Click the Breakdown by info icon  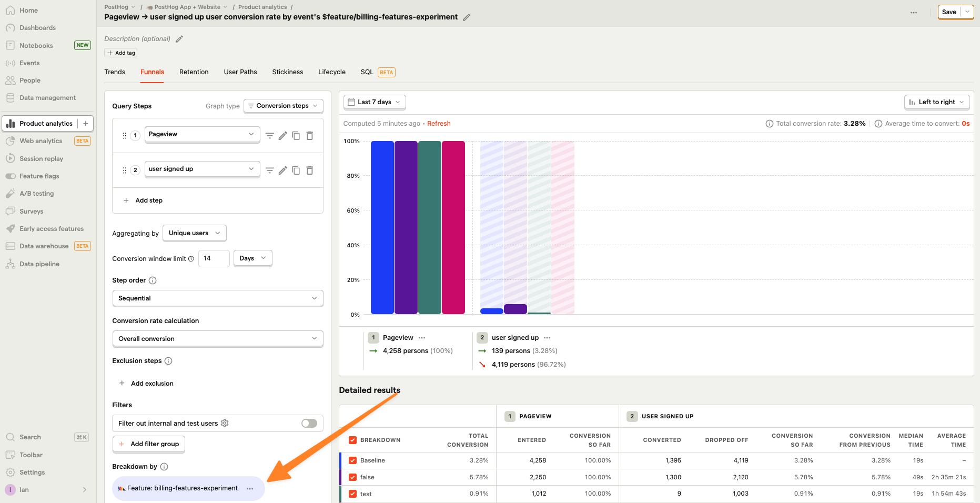click(x=164, y=467)
